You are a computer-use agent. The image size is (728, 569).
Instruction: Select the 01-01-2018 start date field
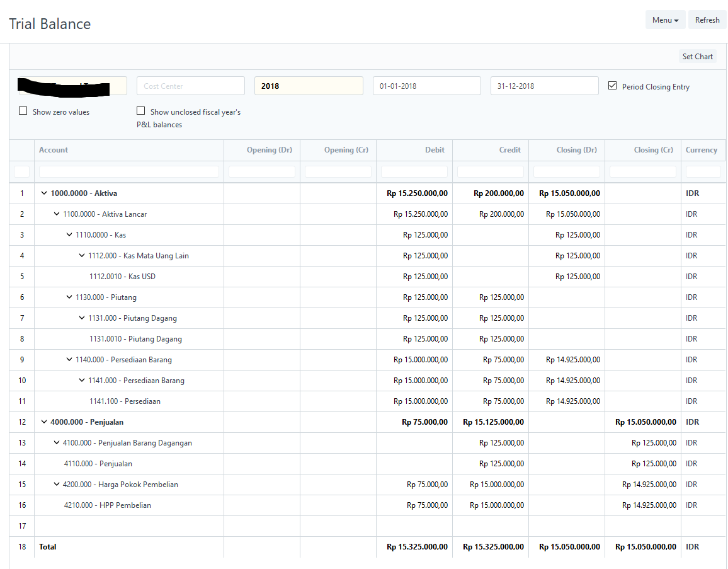pos(426,85)
